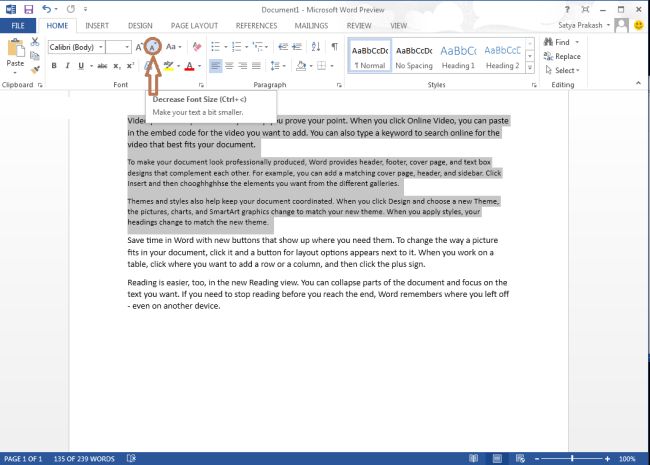Clear all formatting from selection

click(x=197, y=47)
